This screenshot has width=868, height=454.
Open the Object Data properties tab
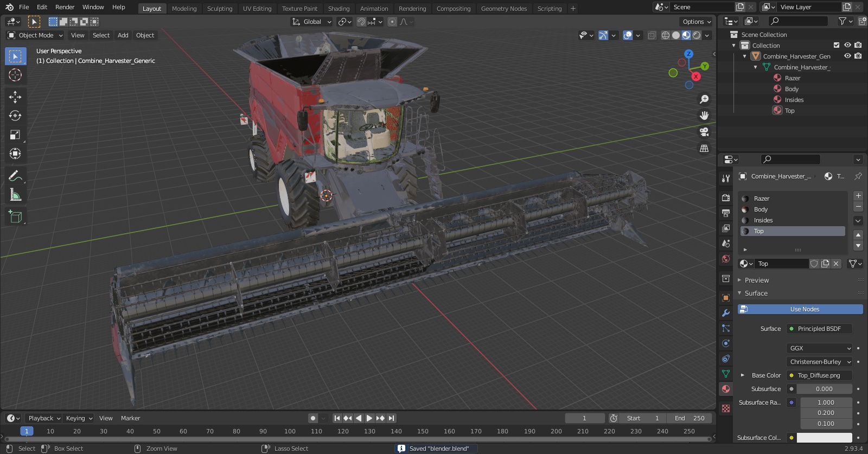pos(726,374)
